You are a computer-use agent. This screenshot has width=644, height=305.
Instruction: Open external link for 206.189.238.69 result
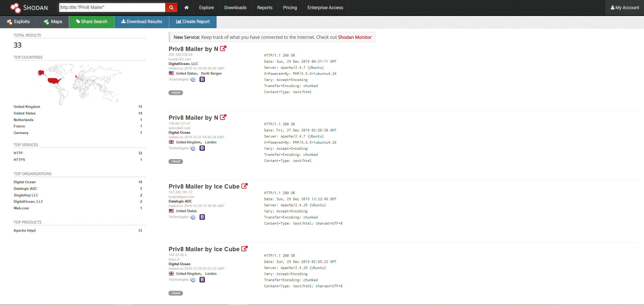223,48
